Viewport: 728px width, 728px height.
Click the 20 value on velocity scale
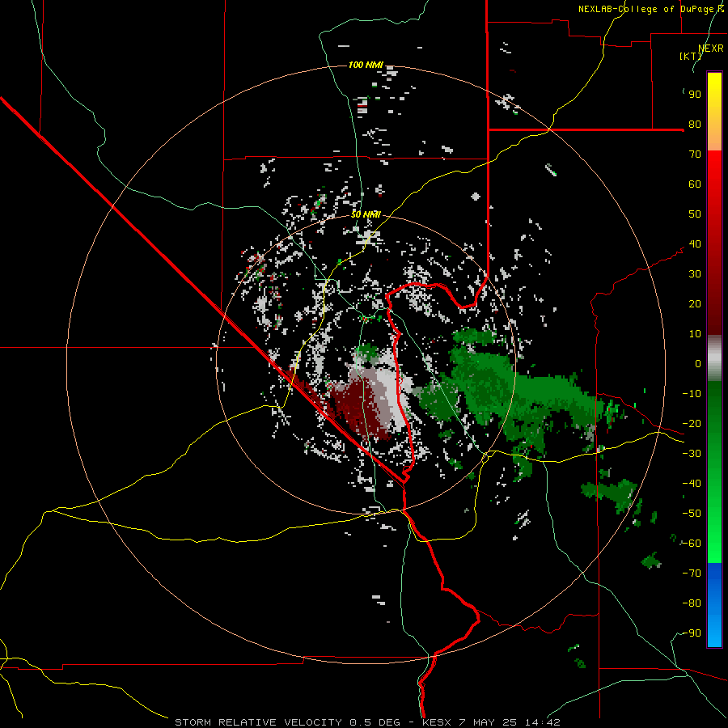[695, 303]
